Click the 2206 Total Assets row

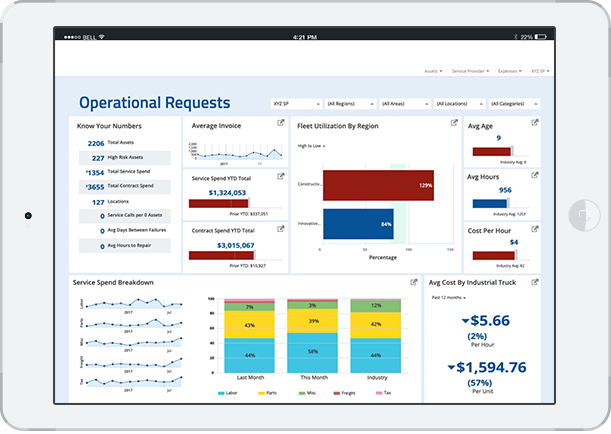125,143
